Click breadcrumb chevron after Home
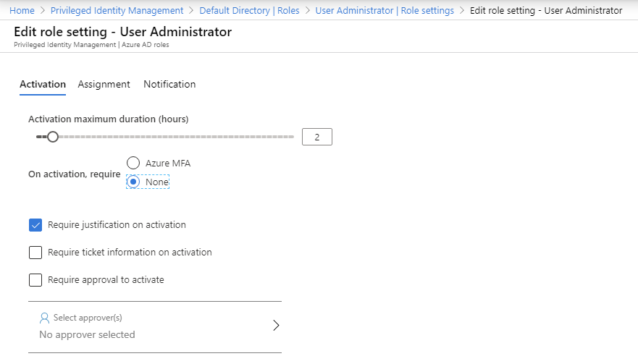 42,11
